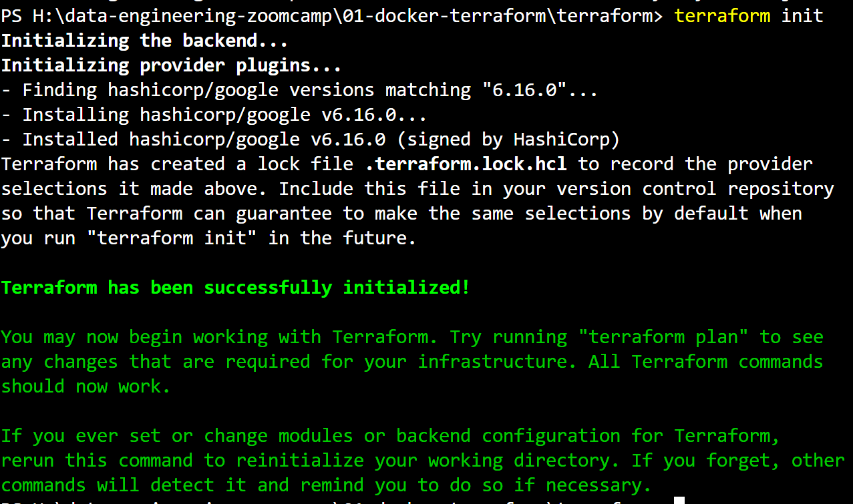The width and height of the screenshot is (853, 504).
Task: Click the "rerun this command" text
Action: pos(97,461)
